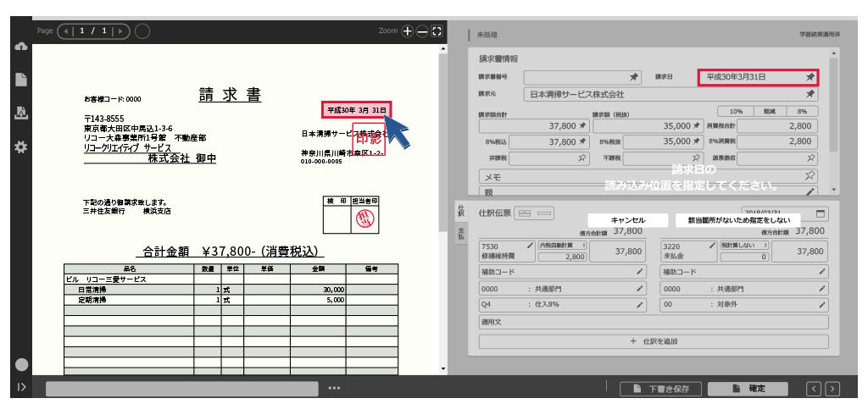
Task: Zoom out with the minus icon
Action: coord(422,31)
